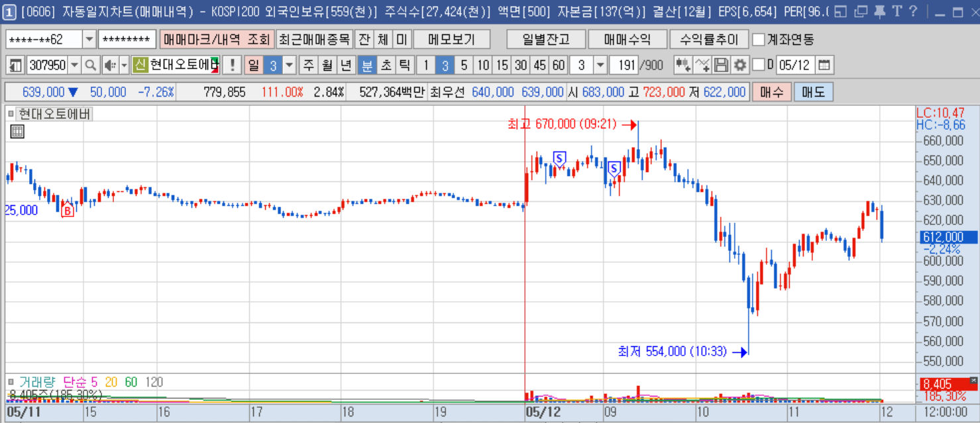Click the password field with asterisks
This screenshot has height=423, width=980.
pyautogui.click(x=127, y=39)
